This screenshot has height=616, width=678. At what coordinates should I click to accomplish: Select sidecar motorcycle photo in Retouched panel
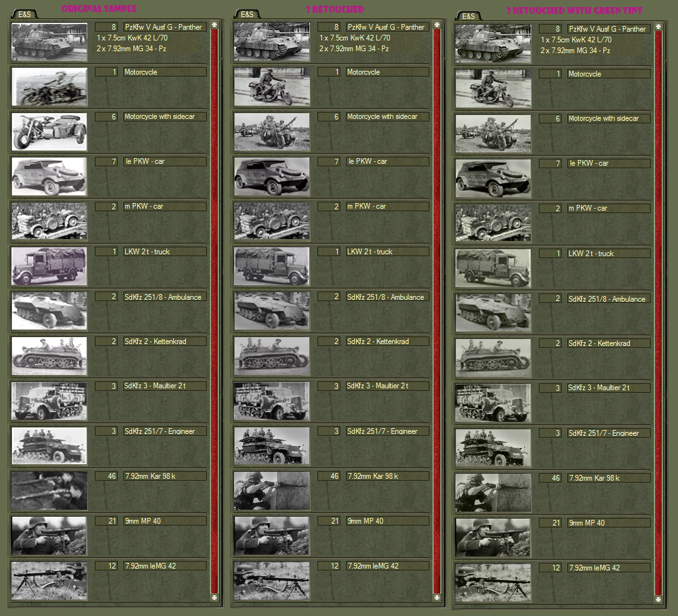[x=272, y=132]
